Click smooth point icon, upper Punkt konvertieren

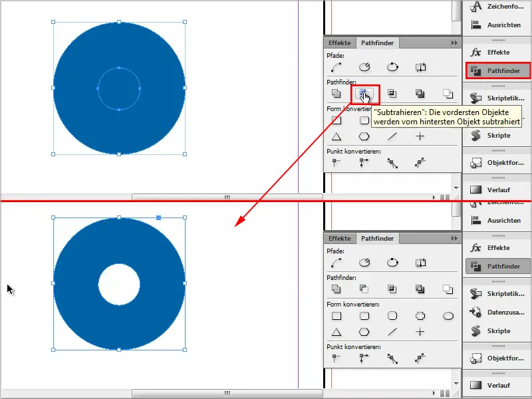point(392,164)
